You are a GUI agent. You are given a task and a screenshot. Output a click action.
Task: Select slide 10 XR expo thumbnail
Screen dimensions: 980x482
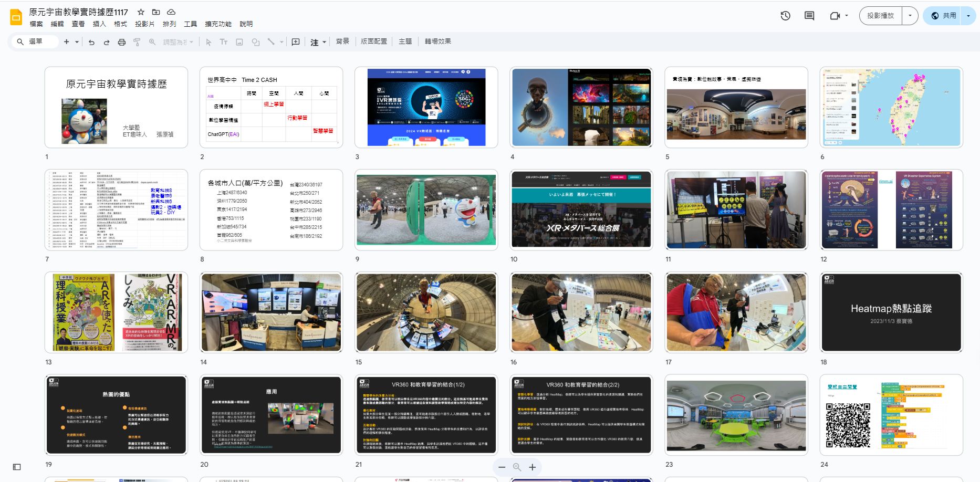(x=581, y=209)
